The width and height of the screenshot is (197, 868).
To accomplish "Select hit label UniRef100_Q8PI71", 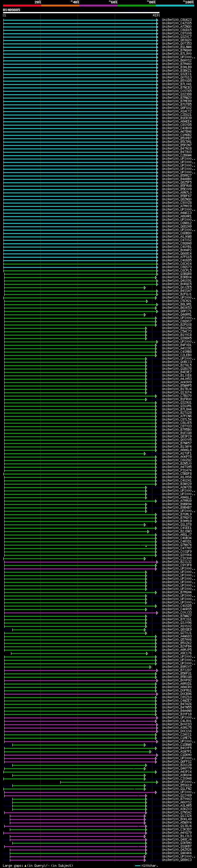I will point(177,311).
